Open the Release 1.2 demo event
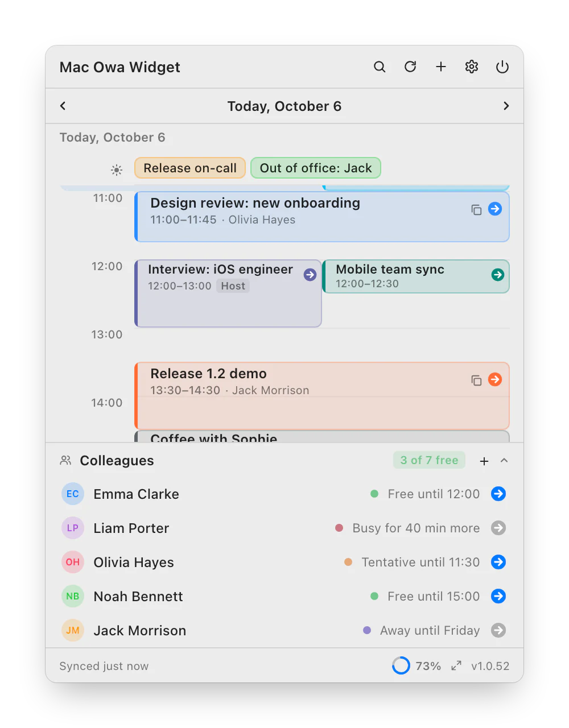Viewport: 569px width, 728px height. 322,396
